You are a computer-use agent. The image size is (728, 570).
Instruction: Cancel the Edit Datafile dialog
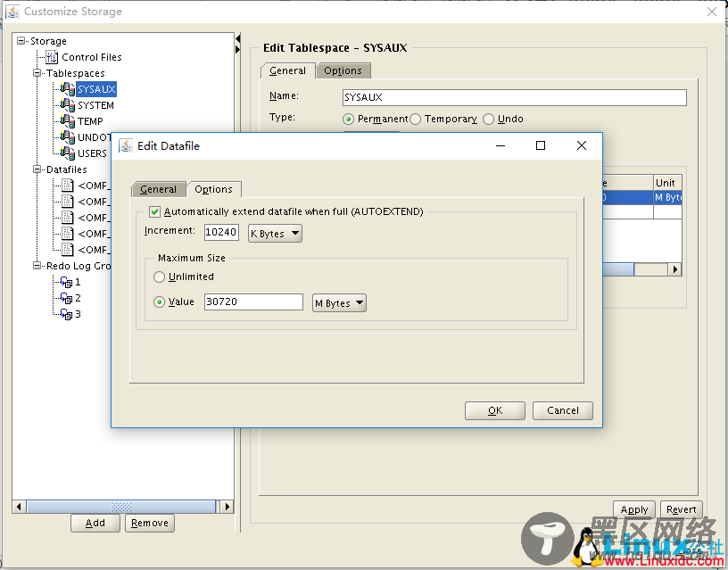click(x=563, y=411)
